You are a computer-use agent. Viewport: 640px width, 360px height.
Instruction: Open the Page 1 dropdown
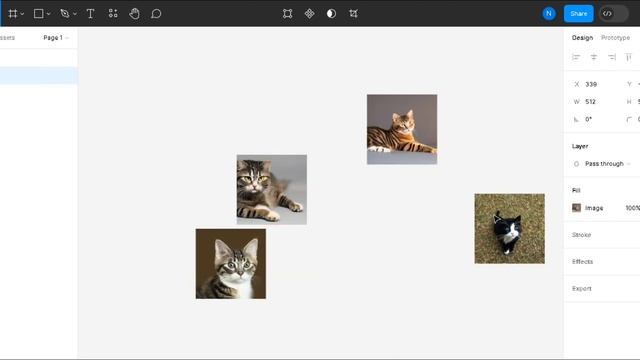(x=56, y=38)
